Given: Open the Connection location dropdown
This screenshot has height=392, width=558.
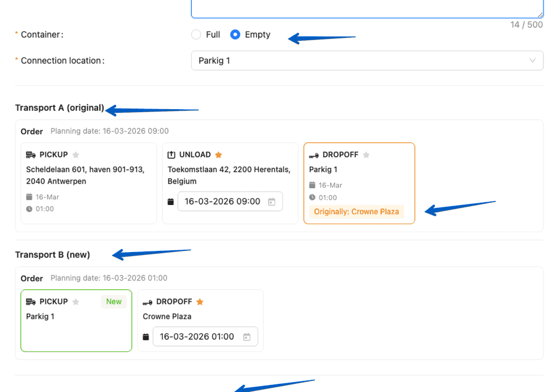Looking at the screenshot, I should pos(367,60).
